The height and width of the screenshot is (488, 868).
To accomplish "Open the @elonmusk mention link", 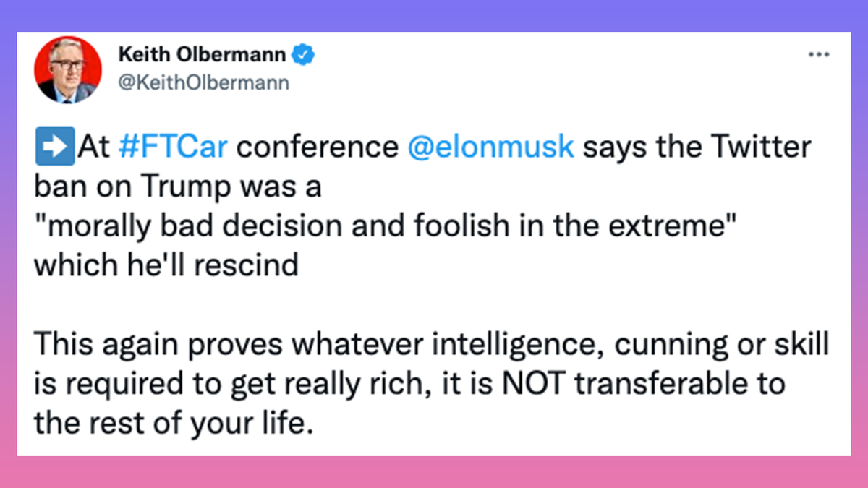I will (x=491, y=147).
